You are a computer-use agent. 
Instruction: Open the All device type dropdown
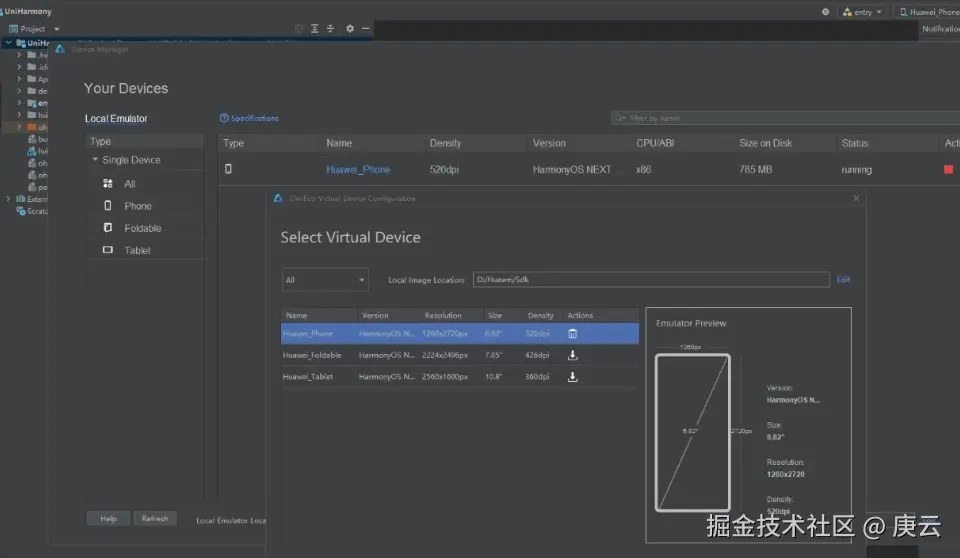coord(325,280)
